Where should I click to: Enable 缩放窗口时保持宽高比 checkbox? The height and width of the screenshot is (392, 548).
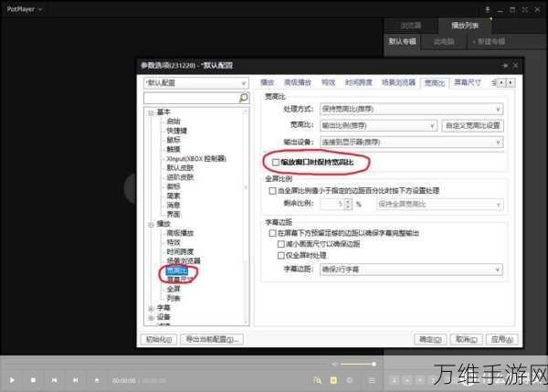pyautogui.click(x=276, y=163)
